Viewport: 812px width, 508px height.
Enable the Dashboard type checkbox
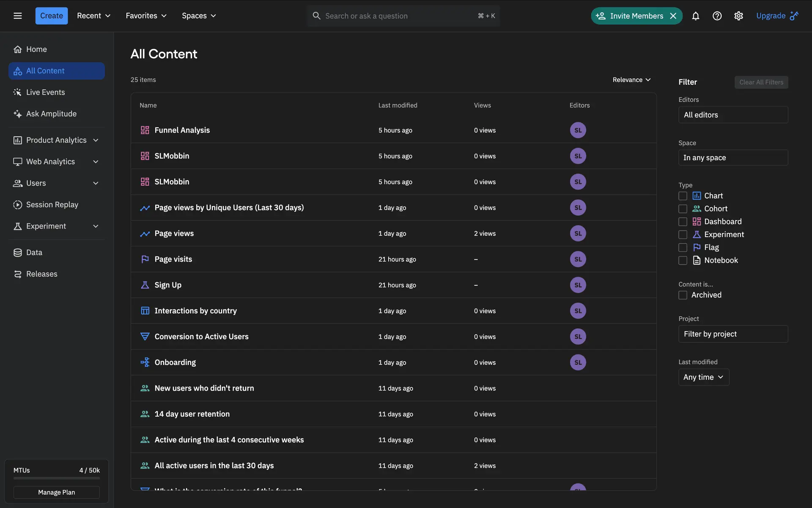point(683,222)
